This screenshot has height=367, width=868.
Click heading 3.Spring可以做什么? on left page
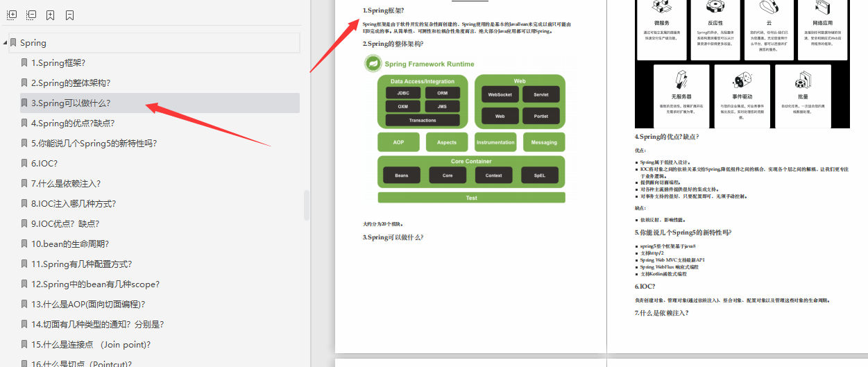tap(393, 237)
